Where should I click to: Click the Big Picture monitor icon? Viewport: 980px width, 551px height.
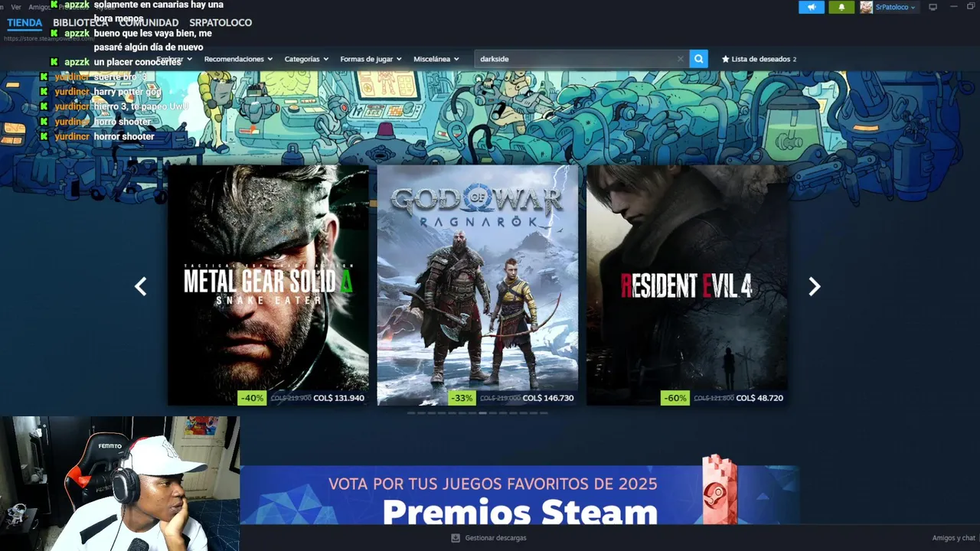[933, 7]
